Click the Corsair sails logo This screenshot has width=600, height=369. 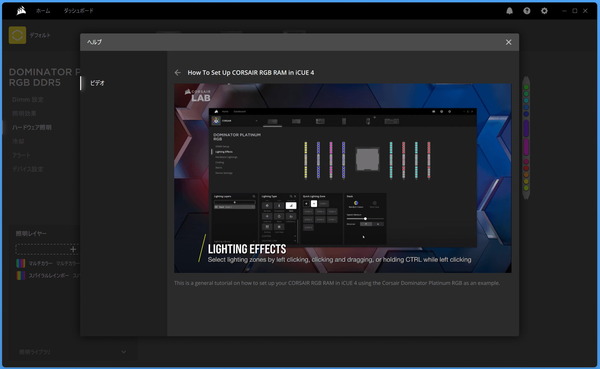pos(21,11)
